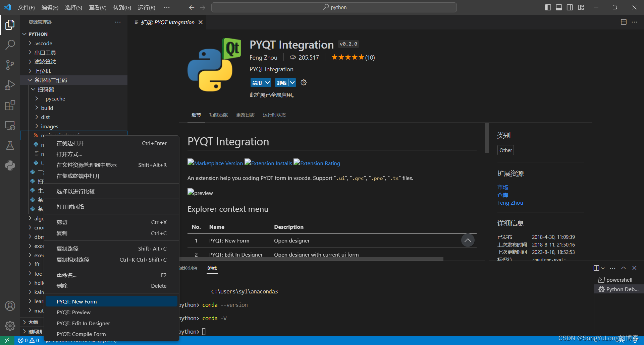Open Customize Layout icon in title bar

pyautogui.click(x=581, y=7)
